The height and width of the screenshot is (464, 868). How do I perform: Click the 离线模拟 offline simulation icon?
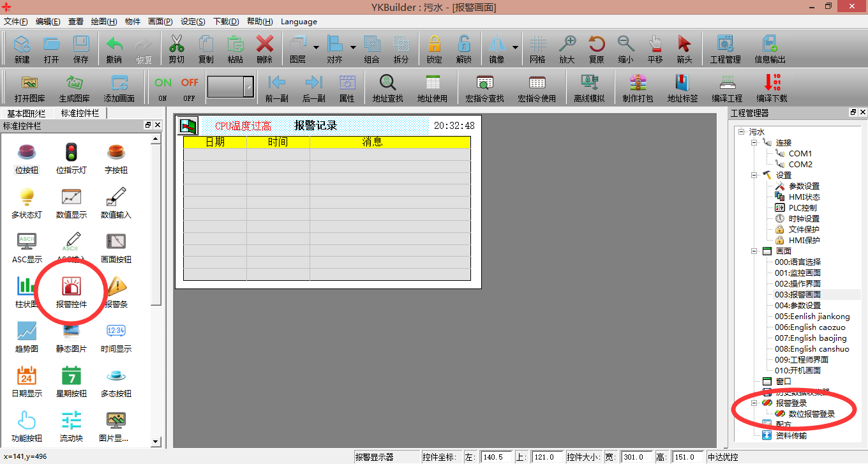[x=588, y=87]
